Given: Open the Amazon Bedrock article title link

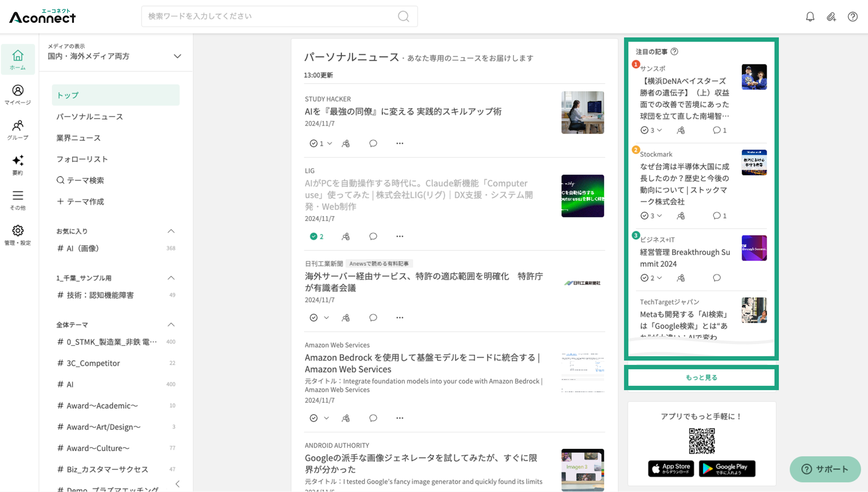Looking at the screenshot, I should click(x=422, y=363).
